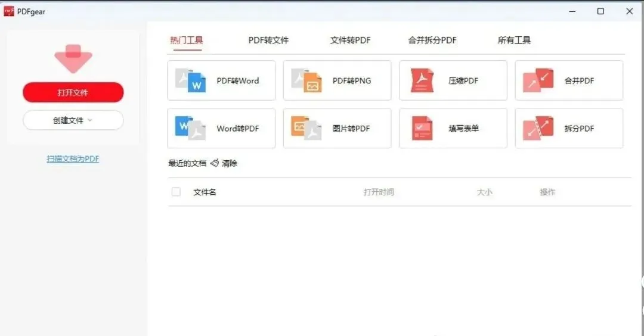
Task: Switch to the 热门工具 tab
Action: (187, 40)
